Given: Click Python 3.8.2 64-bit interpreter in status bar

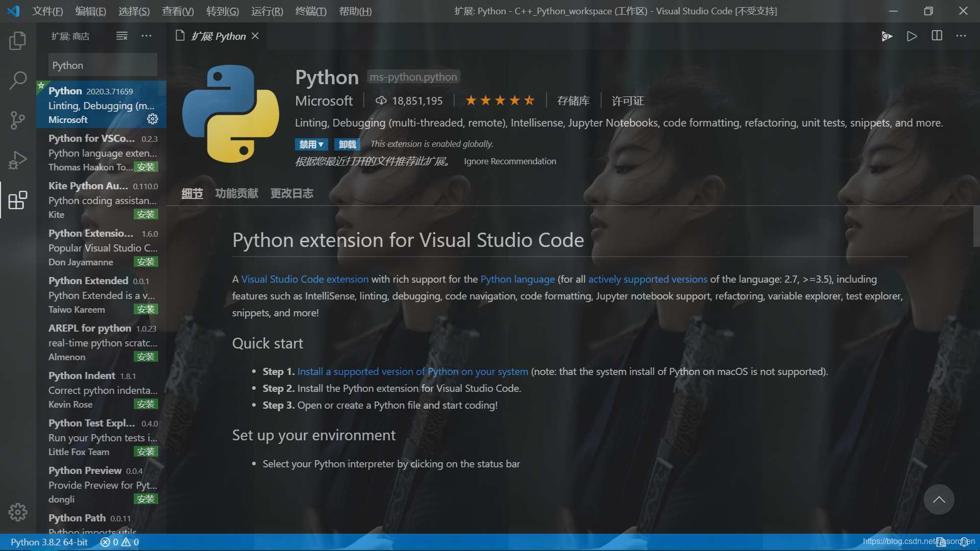Looking at the screenshot, I should click(x=49, y=542).
